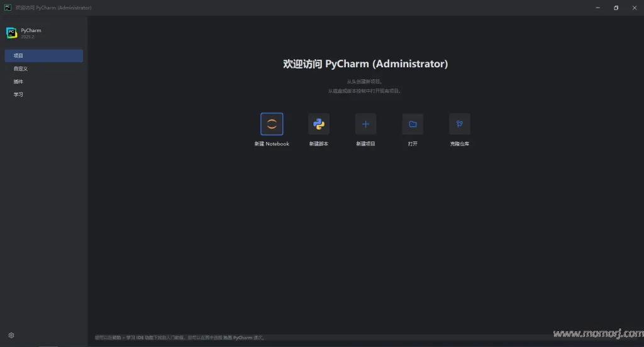The width and height of the screenshot is (644, 347).
Task: Click the version number 2025.2 text
Action: coord(28,37)
